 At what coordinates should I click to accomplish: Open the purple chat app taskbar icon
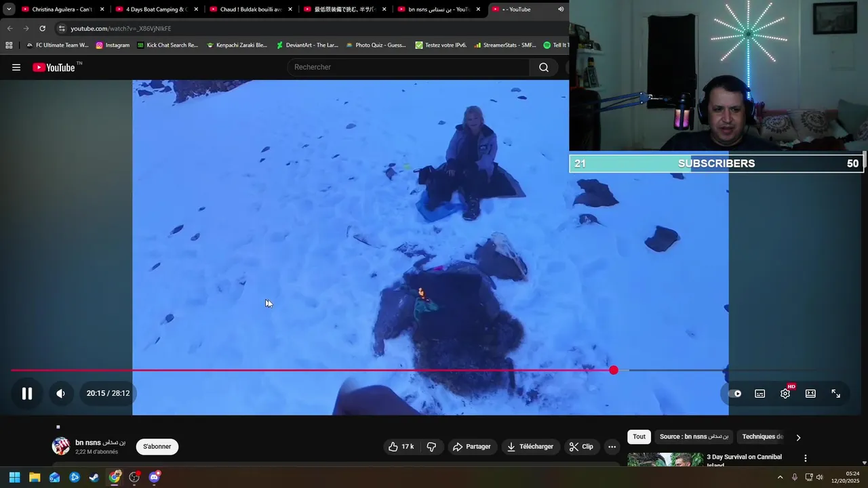[154, 477]
